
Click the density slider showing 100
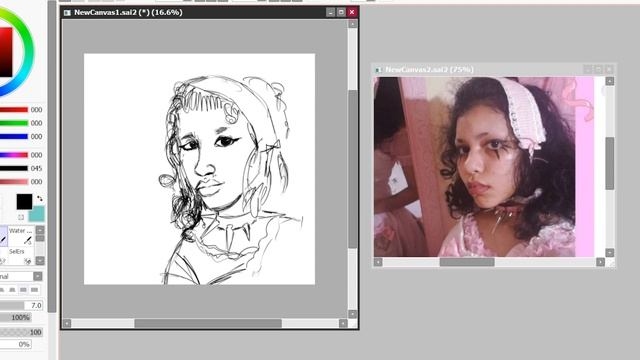coord(21,332)
